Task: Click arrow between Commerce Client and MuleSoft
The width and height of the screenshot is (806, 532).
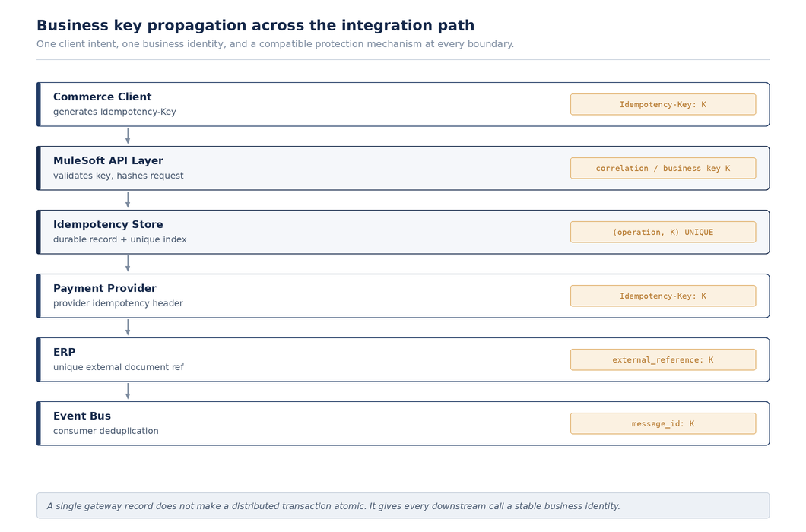Action: point(128,136)
